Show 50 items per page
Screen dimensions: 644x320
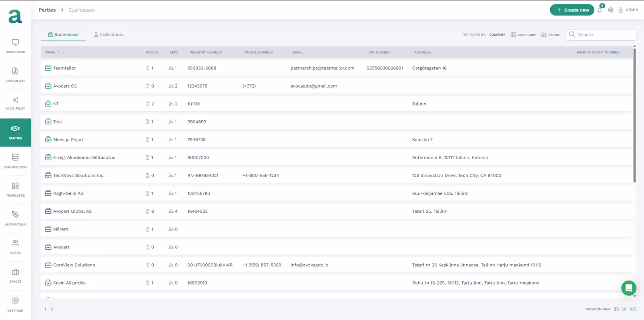tap(624, 309)
